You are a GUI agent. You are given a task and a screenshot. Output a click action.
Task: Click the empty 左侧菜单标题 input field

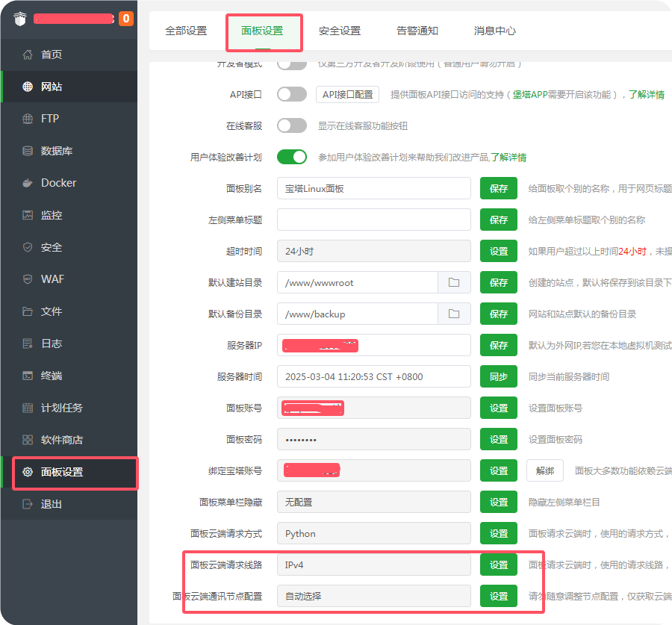click(374, 220)
